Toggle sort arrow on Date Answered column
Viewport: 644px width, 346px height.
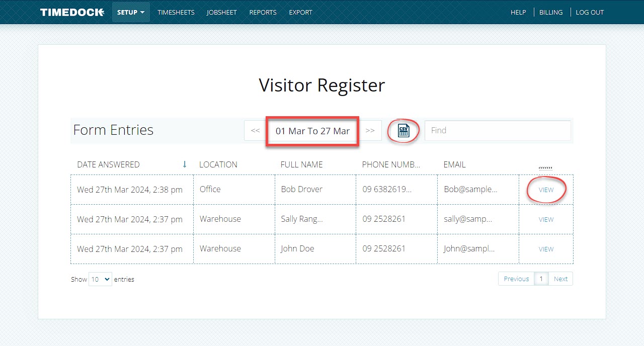click(185, 164)
